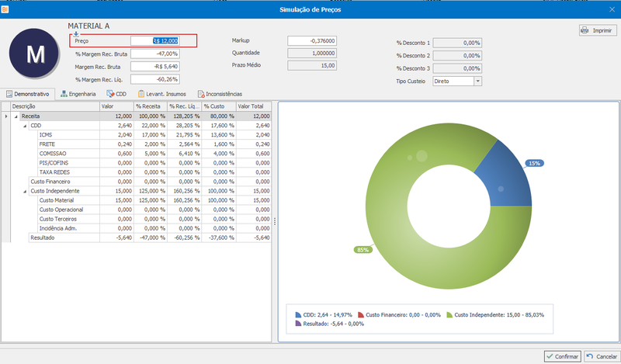This screenshot has width=621, height=364.
Task: Click the table's top-left selector cell
Action: (5, 106)
